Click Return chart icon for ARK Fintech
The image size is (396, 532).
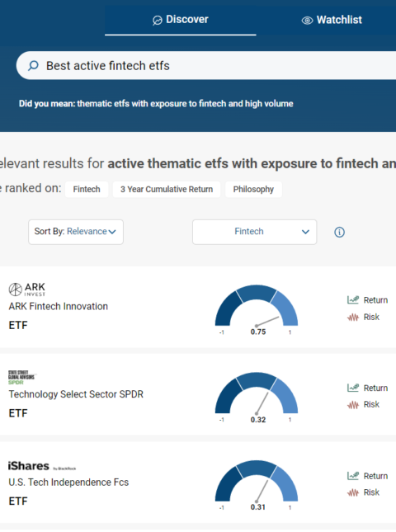pos(353,299)
